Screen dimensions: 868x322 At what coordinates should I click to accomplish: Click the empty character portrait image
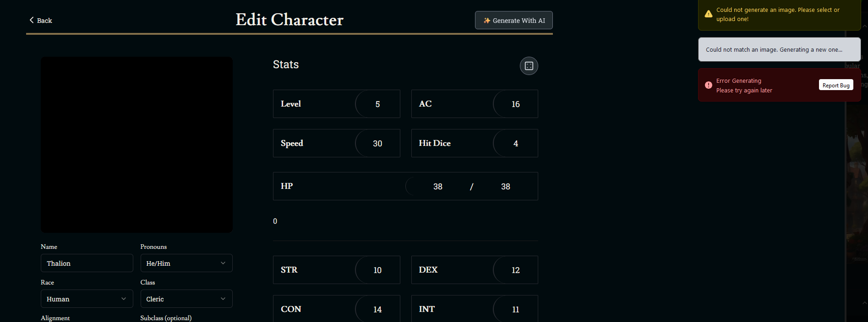tap(136, 145)
